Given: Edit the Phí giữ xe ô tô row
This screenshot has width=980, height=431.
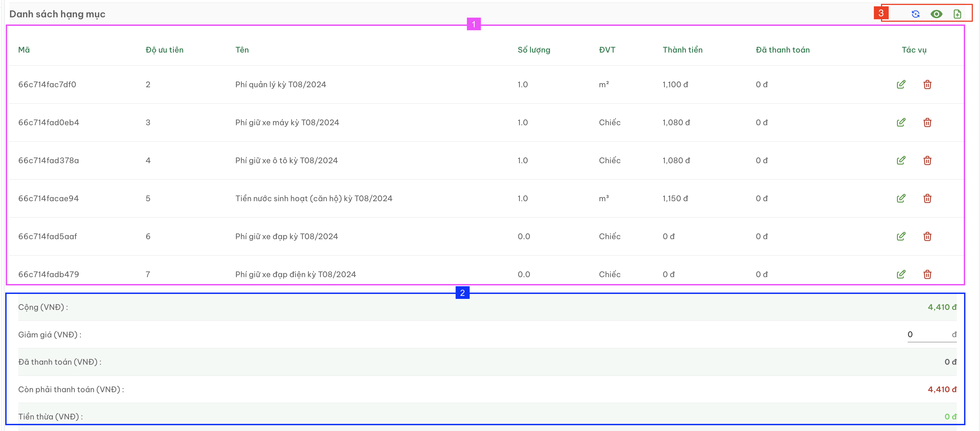Looking at the screenshot, I should coord(901,160).
